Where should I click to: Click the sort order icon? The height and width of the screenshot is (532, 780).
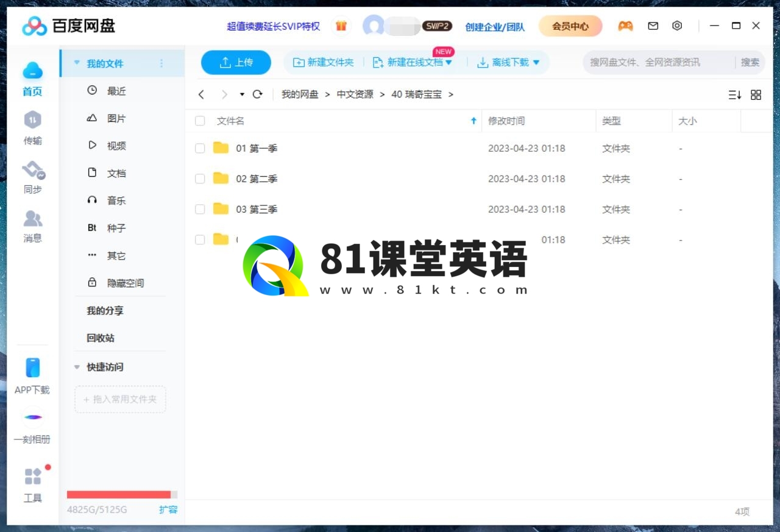pyautogui.click(x=735, y=94)
